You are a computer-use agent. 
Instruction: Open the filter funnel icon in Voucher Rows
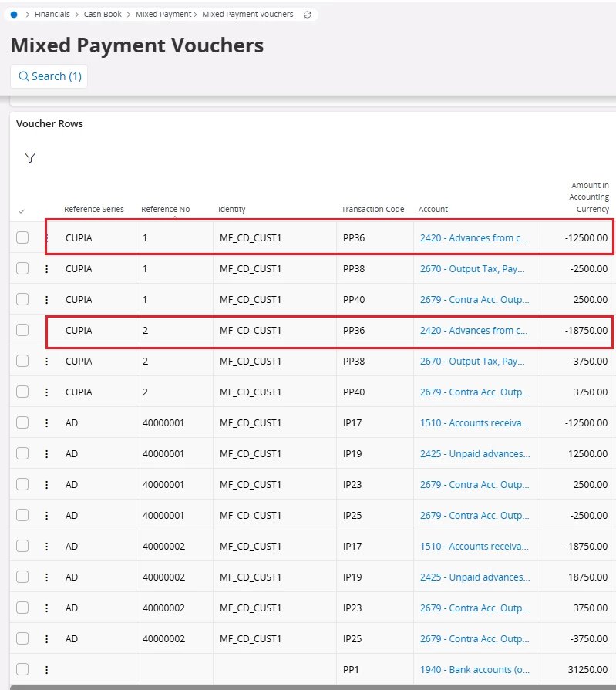click(30, 157)
